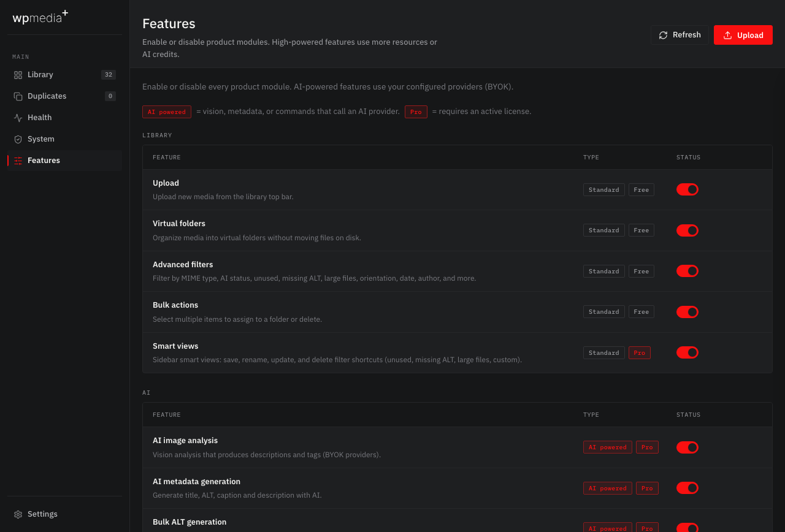This screenshot has height=532, width=785.
Task: Turn off the AI image analysis toggle
Action: click(687, 447)
